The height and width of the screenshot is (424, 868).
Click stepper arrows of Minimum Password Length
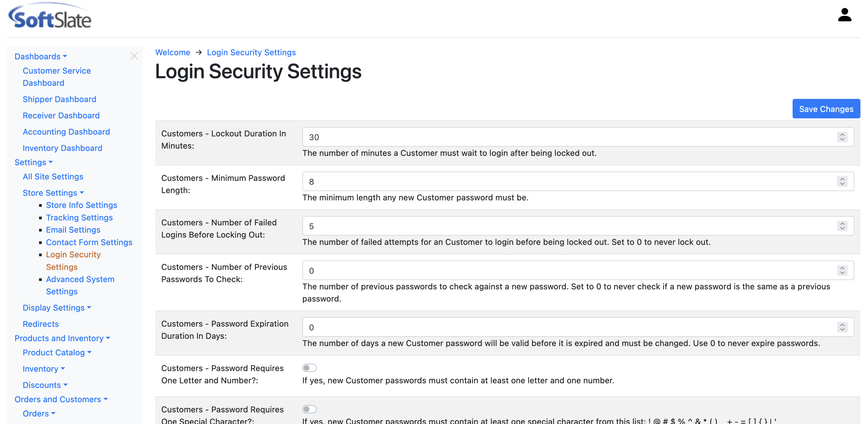[842, 181]
